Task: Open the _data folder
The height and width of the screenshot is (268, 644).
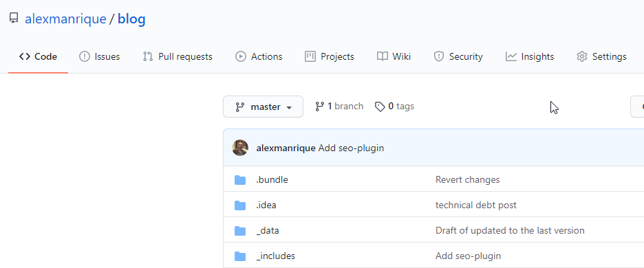Action: click(268, 231)
